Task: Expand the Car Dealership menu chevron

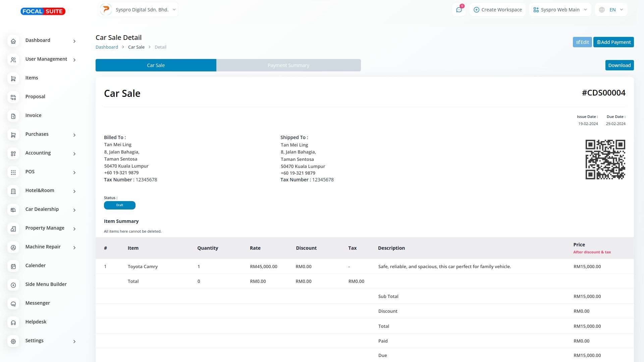Action: pyautogui.click(x=74, y=210)
